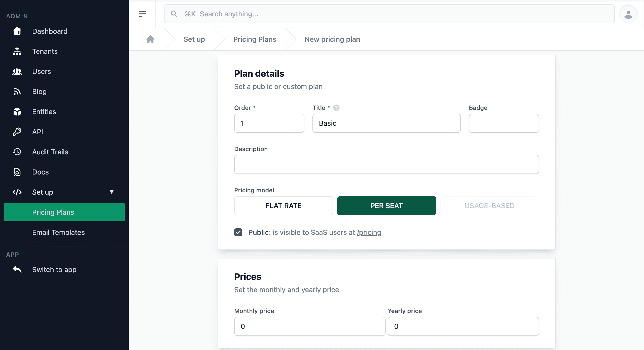This screenshot has width=644, height=350.
Task: Click the 'Set a public or custom plan' text
Action: click(278, 86)
